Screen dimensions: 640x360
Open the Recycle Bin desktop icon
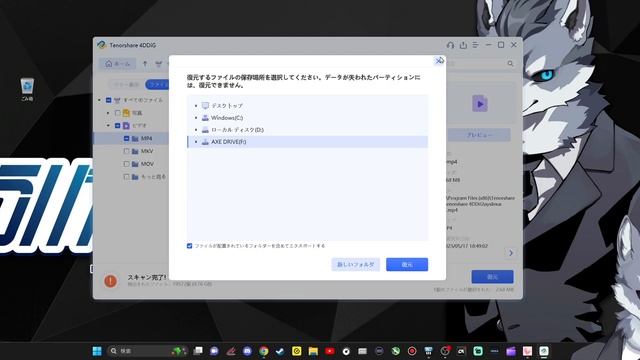(27, 89)
